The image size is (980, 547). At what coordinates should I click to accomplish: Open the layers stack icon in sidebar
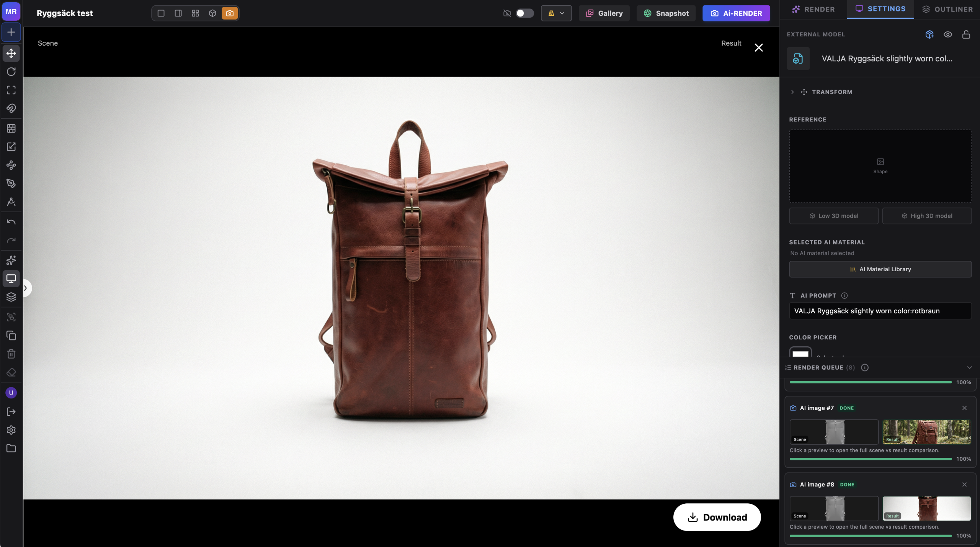coord(11,297)
